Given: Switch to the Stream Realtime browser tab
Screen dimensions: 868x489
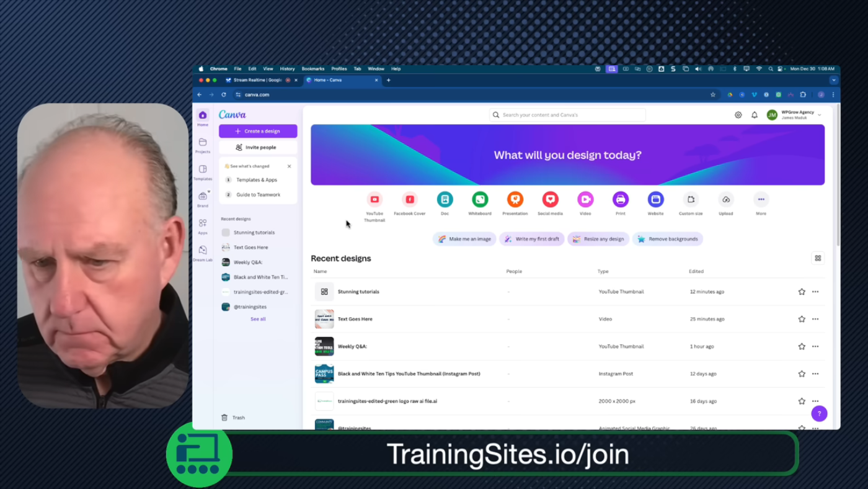Looking at the screenshot, I should coord(262,80).
